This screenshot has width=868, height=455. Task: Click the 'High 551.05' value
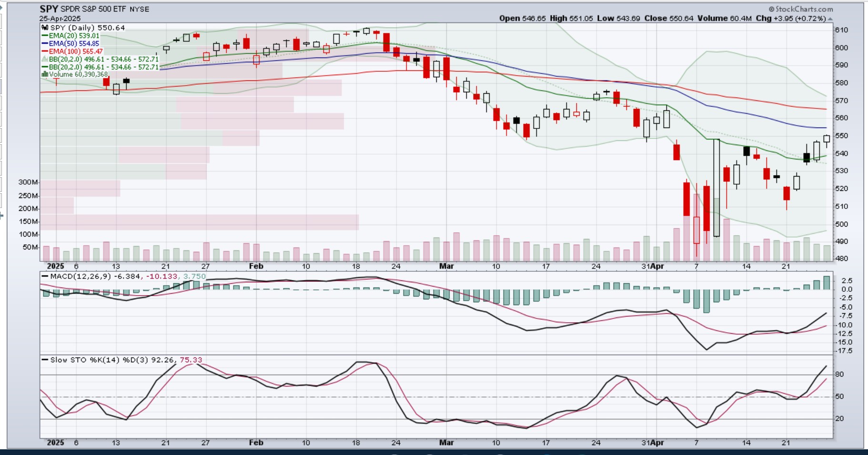[x=571, y=19]
